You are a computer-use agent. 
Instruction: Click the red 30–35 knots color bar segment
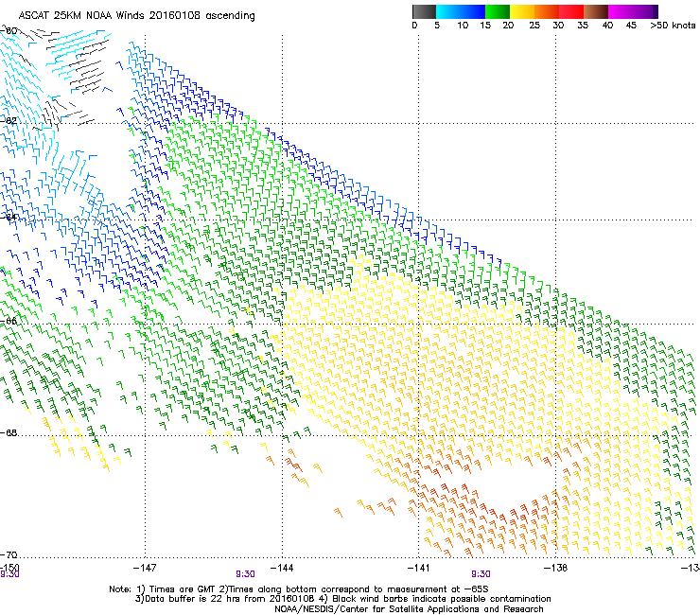pyautogui.click(x=571, y=11)
